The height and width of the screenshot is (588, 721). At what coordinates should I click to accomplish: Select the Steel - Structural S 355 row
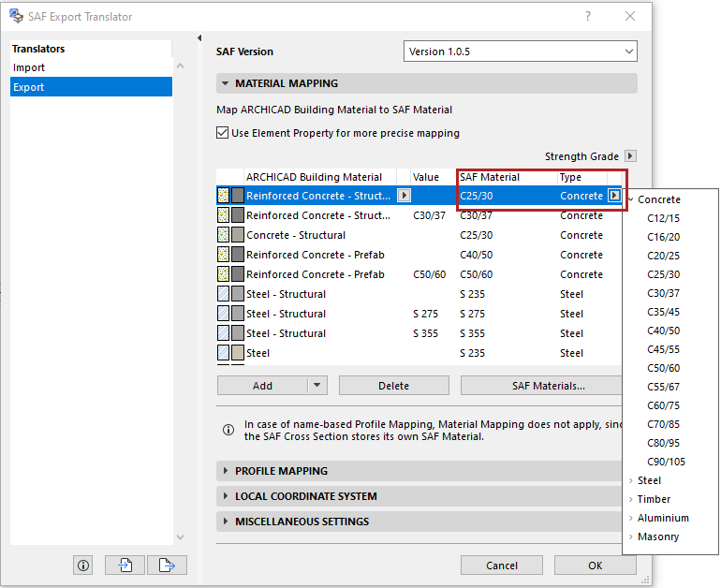click(419, 333)
